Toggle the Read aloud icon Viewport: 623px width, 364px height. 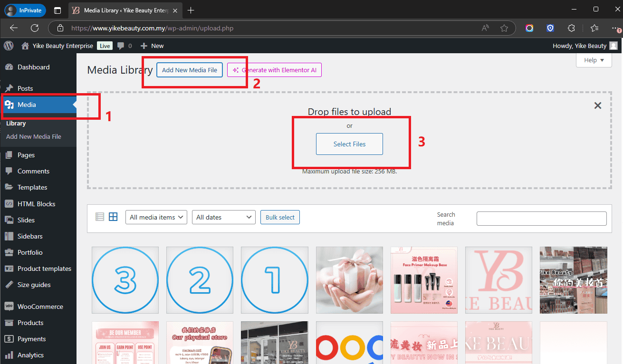pos(485,28)
